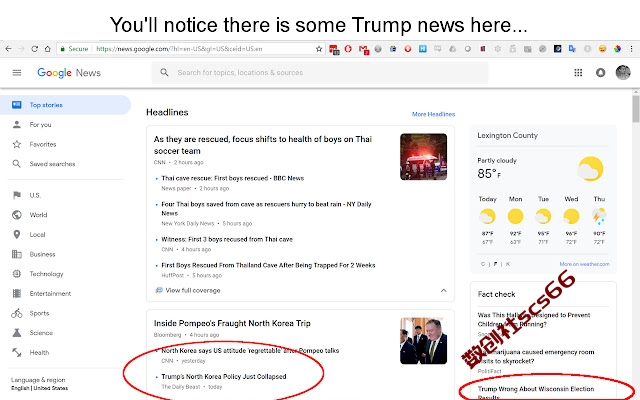Open Trump Wrong About Wisconsin Election fact check
This screenshot has width=640, height=400.
click(x=536, y=392)
